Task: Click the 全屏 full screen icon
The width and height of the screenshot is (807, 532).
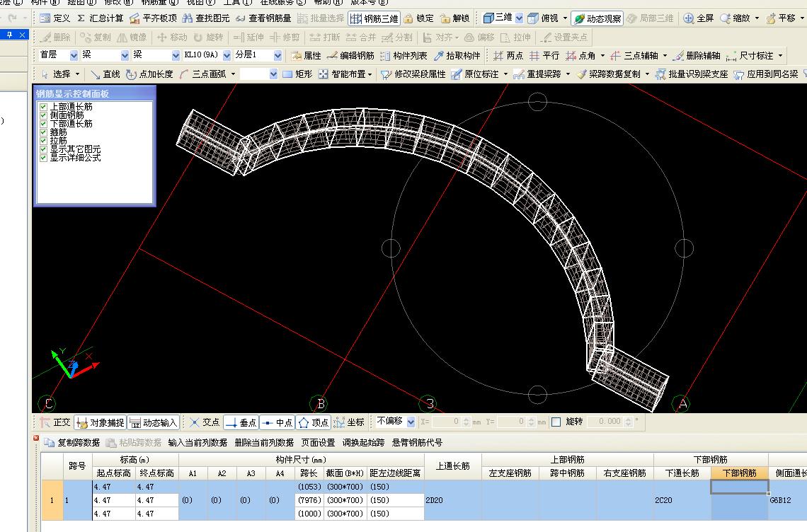Action: [698, 18]
